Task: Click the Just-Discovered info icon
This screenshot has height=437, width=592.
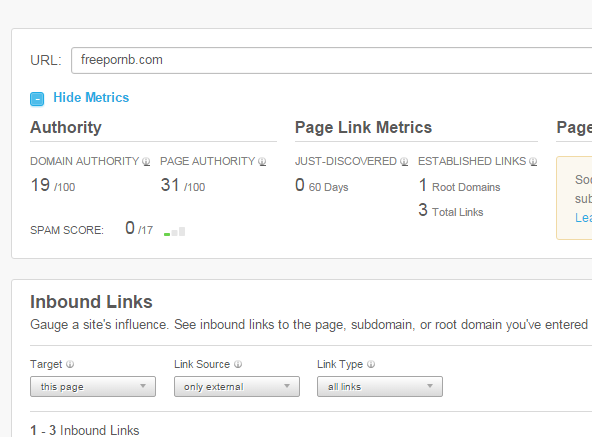Action: point(404,162)
